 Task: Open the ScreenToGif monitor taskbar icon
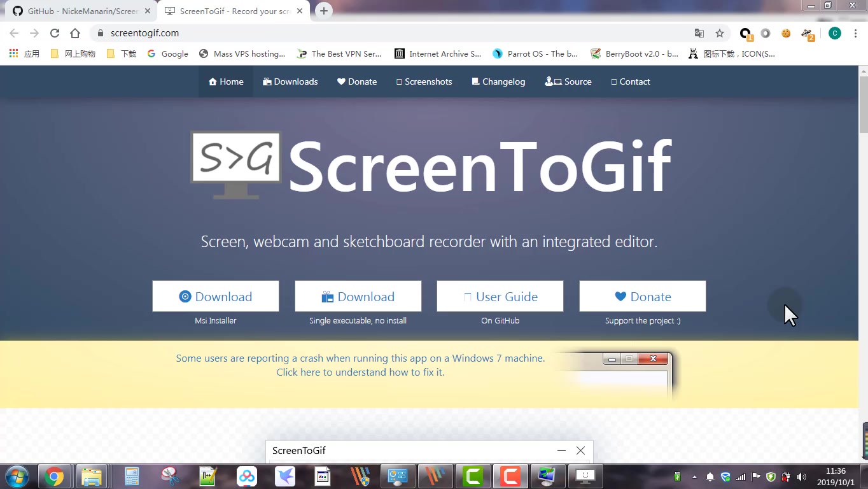tap(585, 476)
